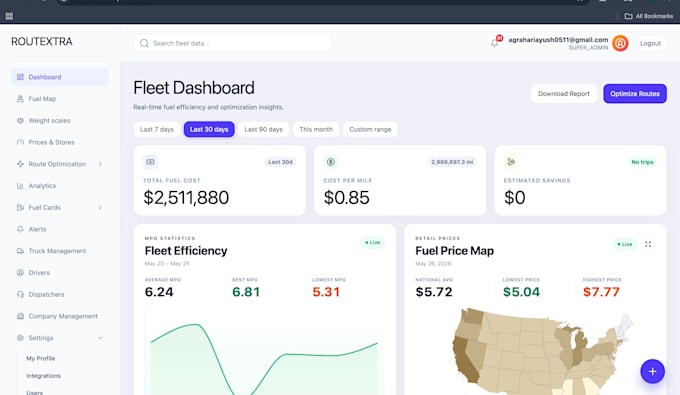Open Users under Settings
Image resolution: width=680 pixels, height=395 pixels.
pos(35,392)
